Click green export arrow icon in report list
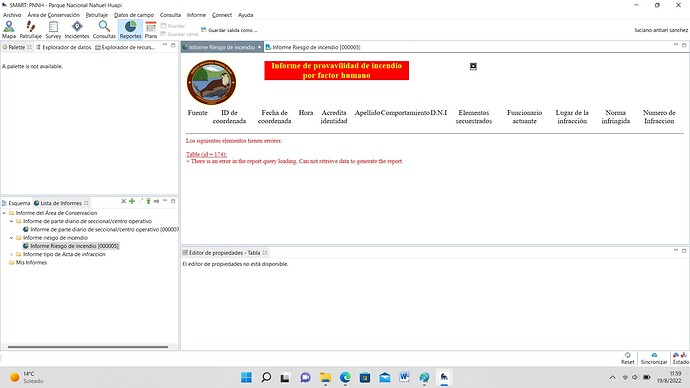This screenshot has width=690, height=388. 148,201
